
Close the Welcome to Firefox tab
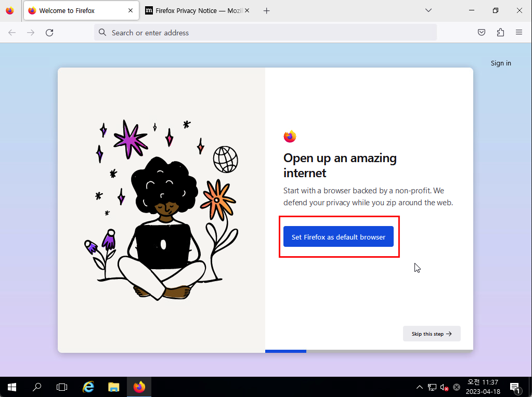click(x=131, y=10)
